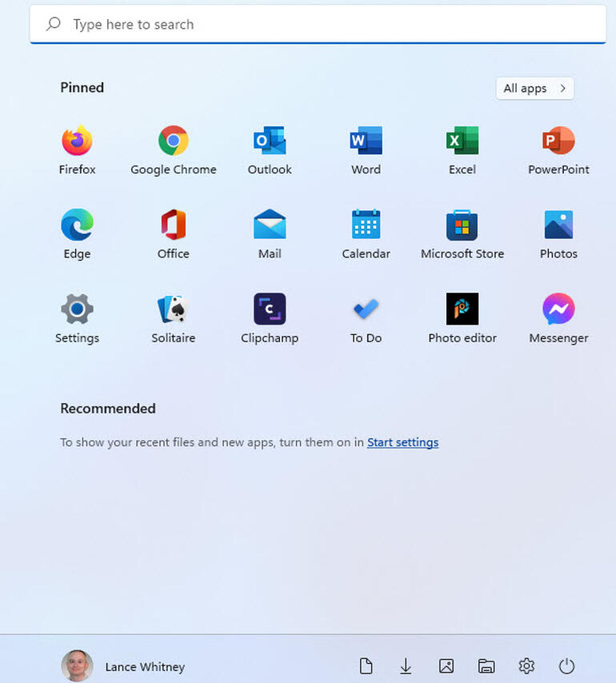This screenshot has width=616, height=683.
Task: Follow the Start settings link
Action: pos(402,442)
